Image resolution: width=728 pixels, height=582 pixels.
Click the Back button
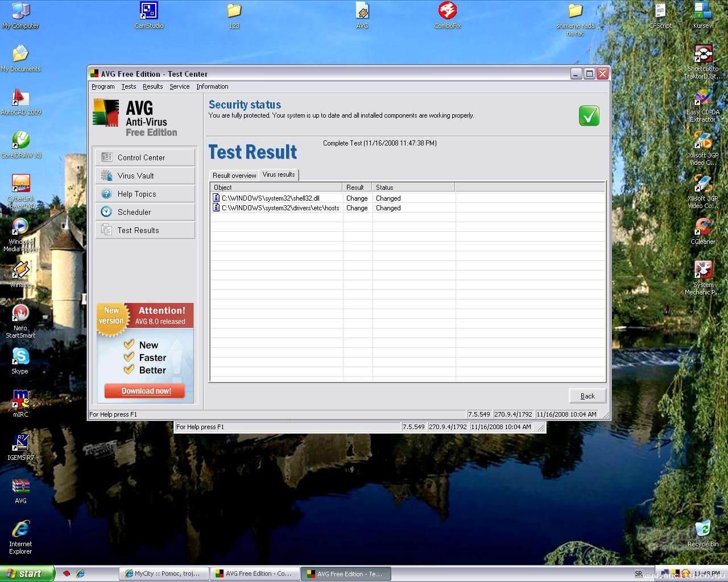click(588, 396)
